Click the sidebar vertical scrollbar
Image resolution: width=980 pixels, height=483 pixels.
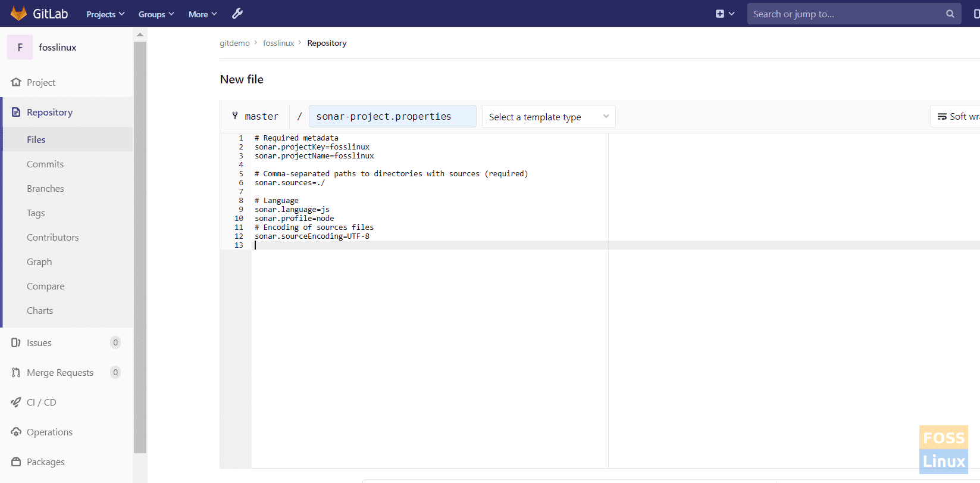tap(140, 238)
